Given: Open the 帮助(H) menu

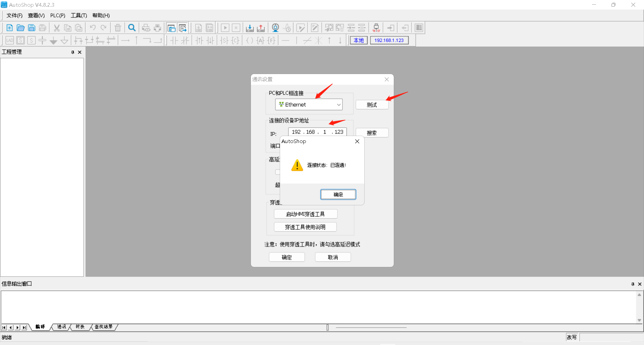Looking at the screenshot, I should coord(101,15).
